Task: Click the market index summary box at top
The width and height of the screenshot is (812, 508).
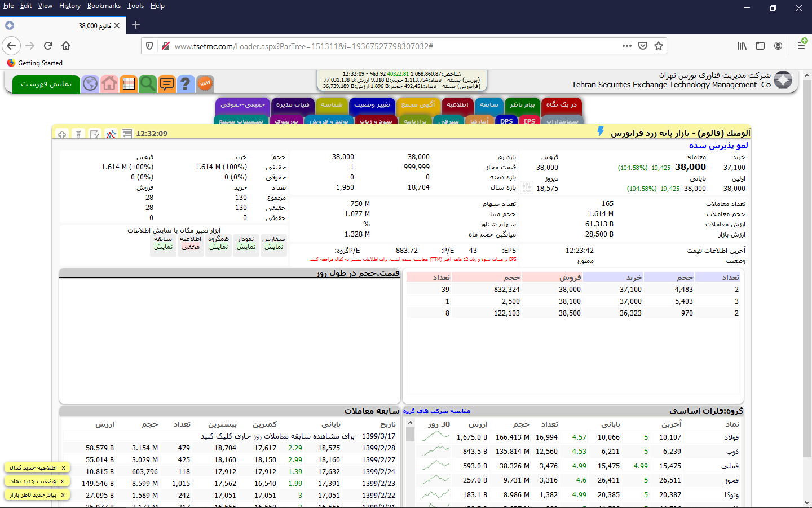Action: tap(401, 80)
